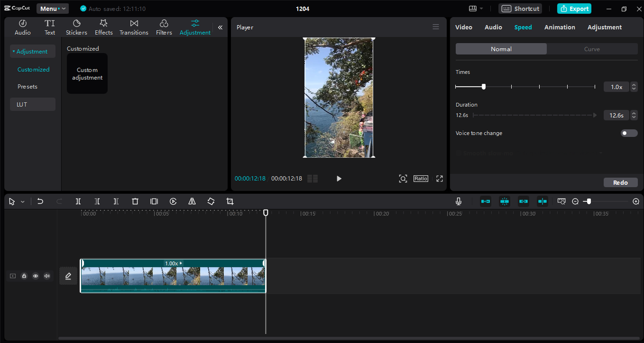Click the reverse playback icon
644x343 pixels.
tap(173, 201)
